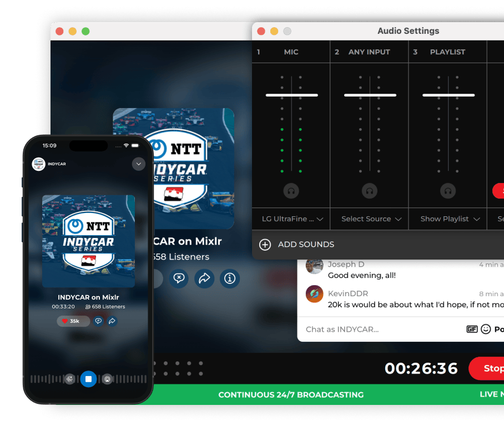Tap the chat bubble icon on phone
504x426 pixels.
[x=98, y=321]
